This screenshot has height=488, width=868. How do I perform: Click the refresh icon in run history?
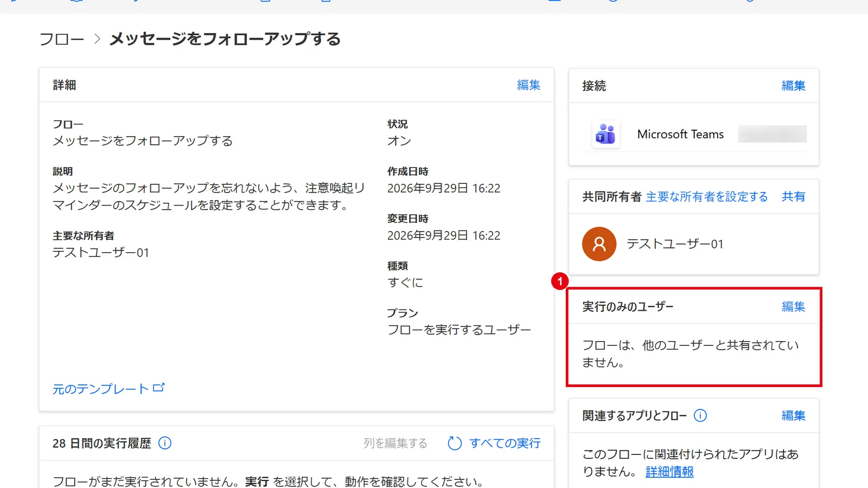coord(455,444)
